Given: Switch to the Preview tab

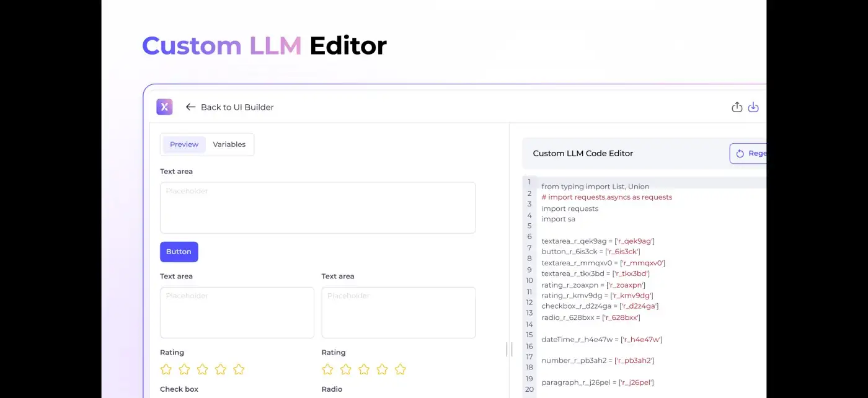Looking at the screenshot, I should pos(184,144).
